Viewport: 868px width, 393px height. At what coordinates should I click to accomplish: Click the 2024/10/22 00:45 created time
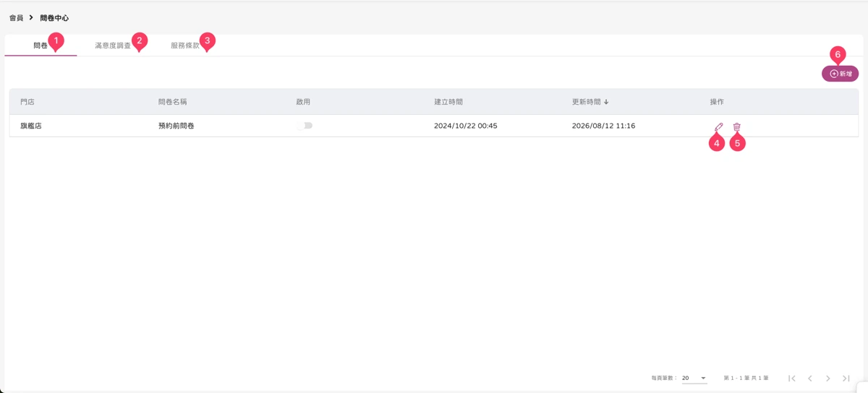click(466, 126)
